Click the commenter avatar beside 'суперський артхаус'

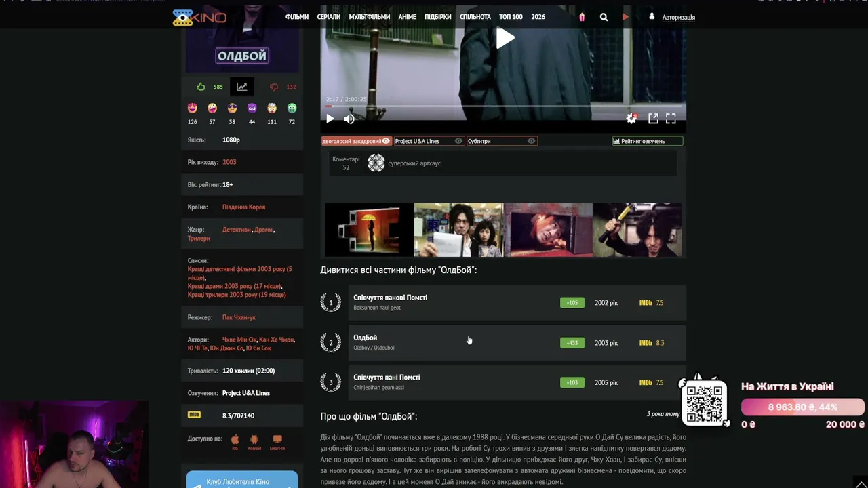point(376,163)
